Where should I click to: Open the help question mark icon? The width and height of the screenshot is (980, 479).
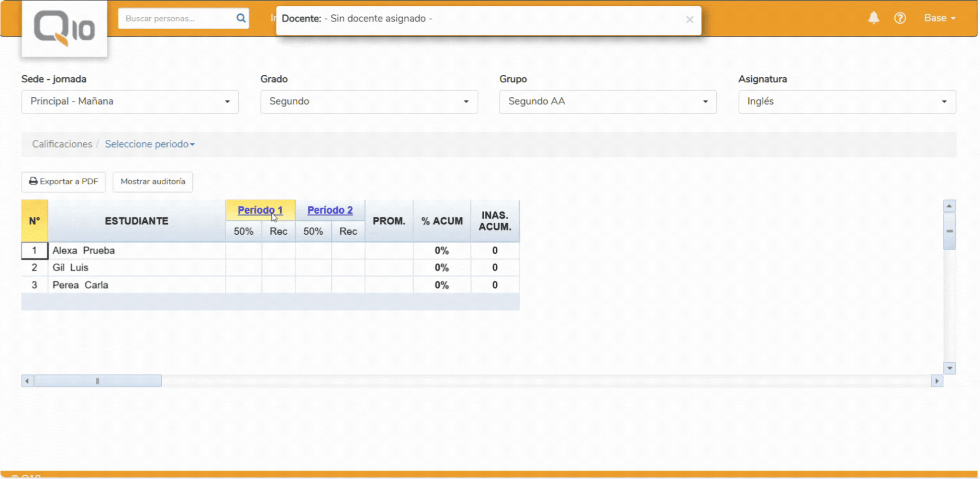coord(900,18)
